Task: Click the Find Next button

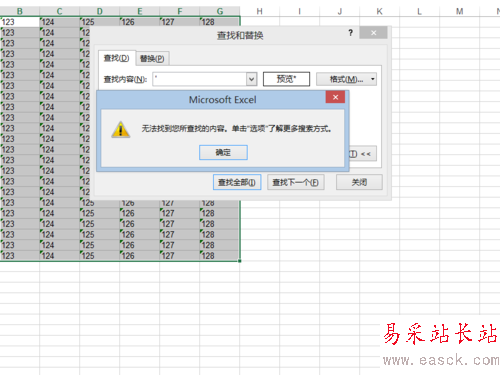Action: coord(295,182)
